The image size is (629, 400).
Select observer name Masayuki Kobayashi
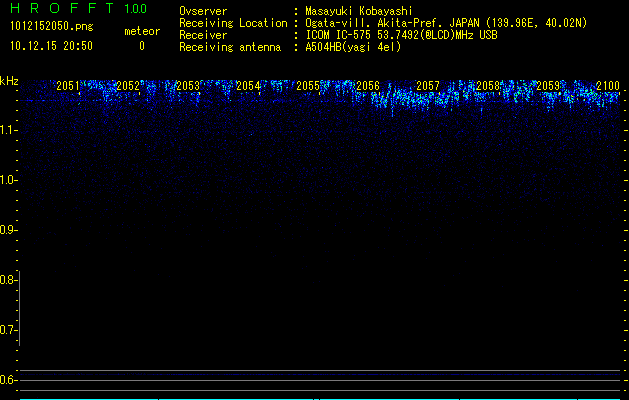(x=359, y=11)
